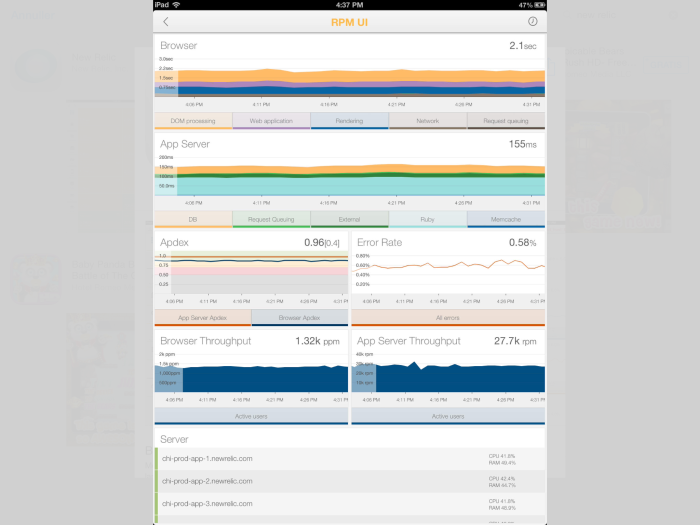Viewport: 700px width, 525px height.
Task: Open server chi-prod-app-1.newrelic.com
Action: click(350, 459)
